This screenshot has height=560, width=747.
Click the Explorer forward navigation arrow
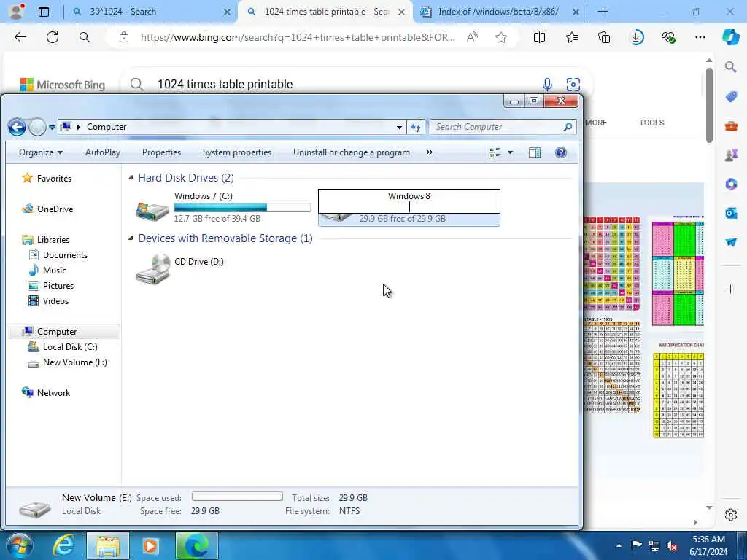(x=37, y=127)
